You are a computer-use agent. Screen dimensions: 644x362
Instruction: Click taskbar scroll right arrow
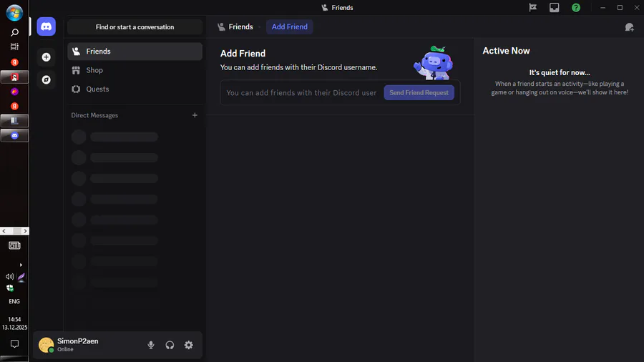pos(25,231)
